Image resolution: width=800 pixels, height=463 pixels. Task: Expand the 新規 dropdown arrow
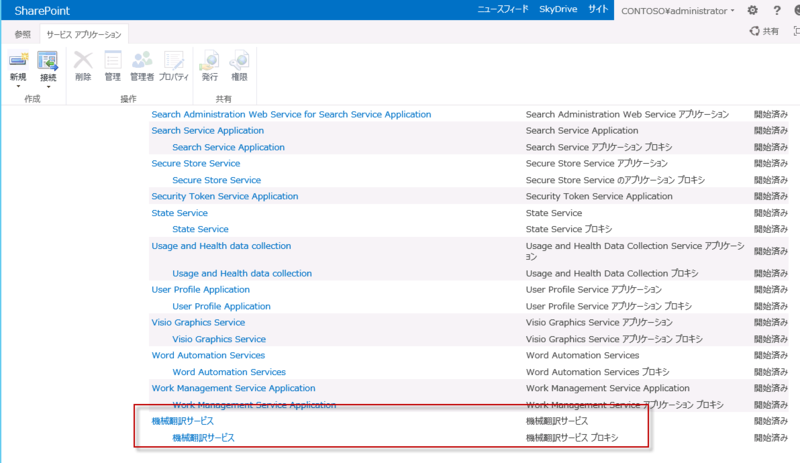point(18,86)
